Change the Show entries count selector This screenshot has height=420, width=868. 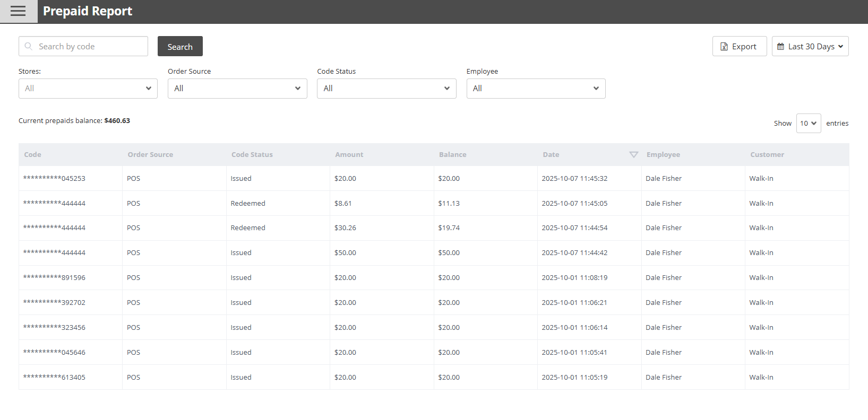click(808, 123)
